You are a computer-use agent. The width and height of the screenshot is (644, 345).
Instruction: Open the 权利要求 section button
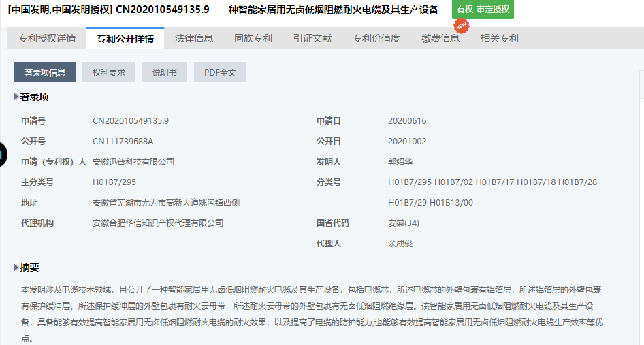[109, 72]
